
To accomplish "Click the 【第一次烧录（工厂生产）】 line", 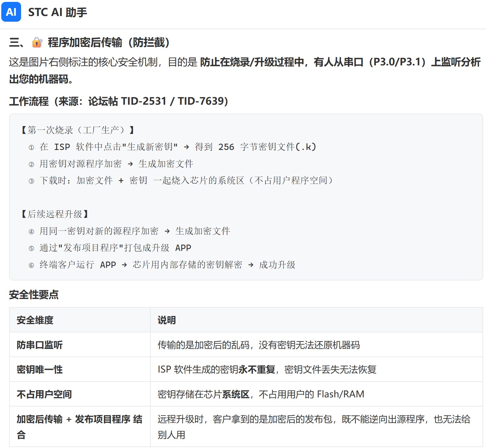I will click(77, 130).
